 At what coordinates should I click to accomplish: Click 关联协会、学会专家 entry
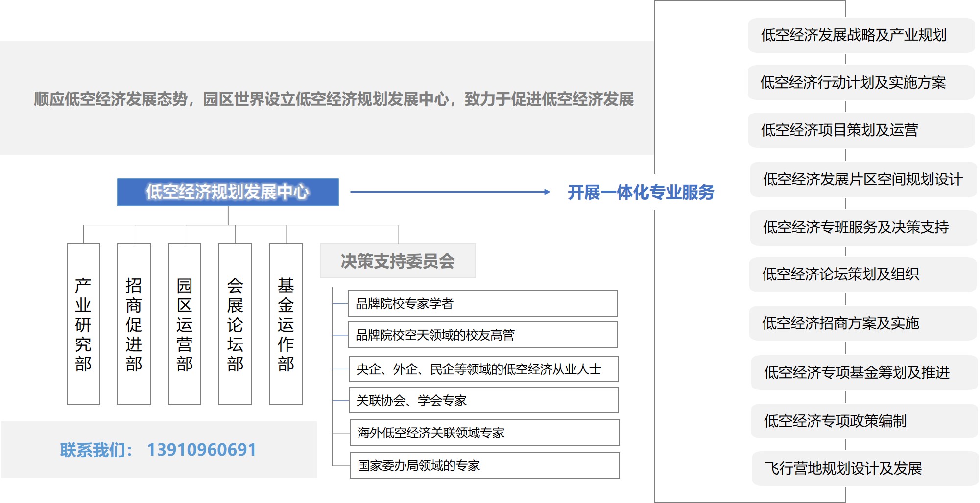coord(483,401)
